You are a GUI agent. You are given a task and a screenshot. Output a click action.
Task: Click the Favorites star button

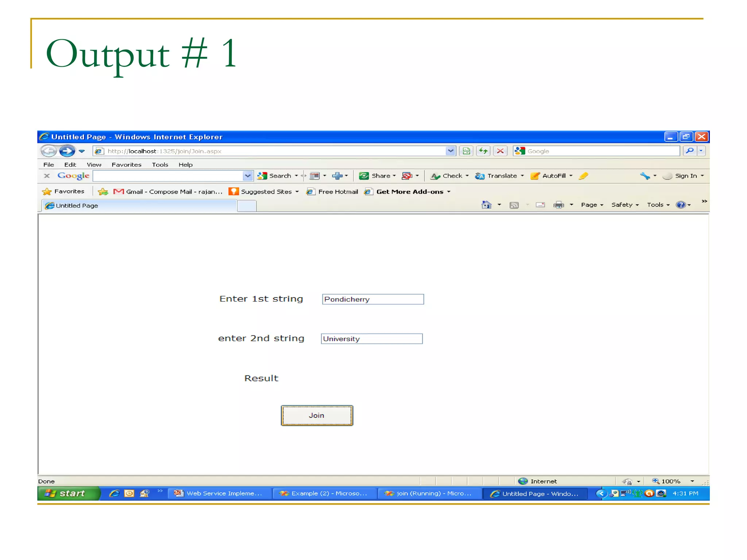[x=63, y=191]
